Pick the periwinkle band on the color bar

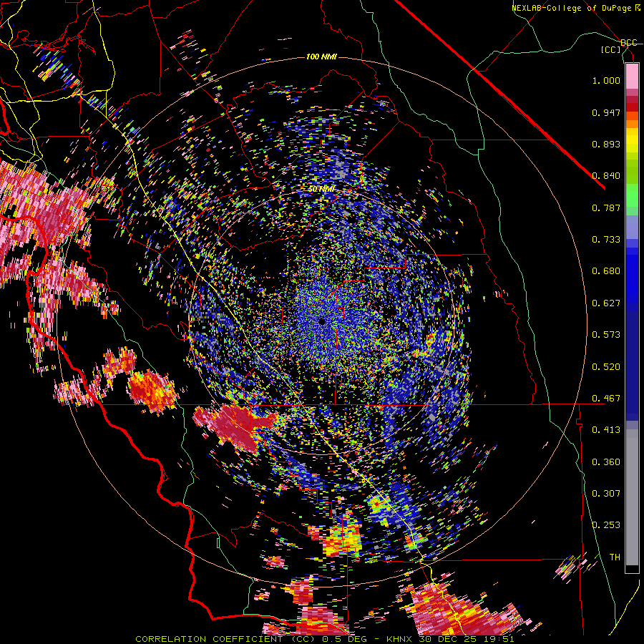[632, 227]
